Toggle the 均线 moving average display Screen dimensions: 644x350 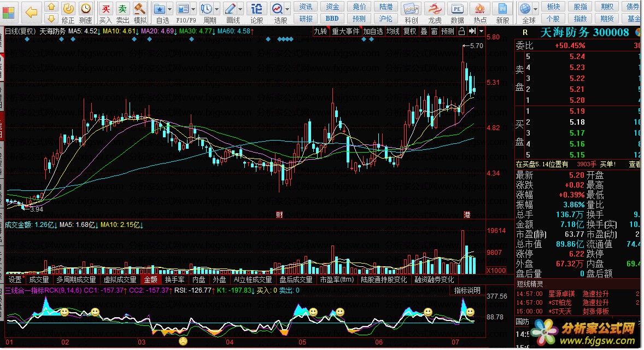click(393, 31)
